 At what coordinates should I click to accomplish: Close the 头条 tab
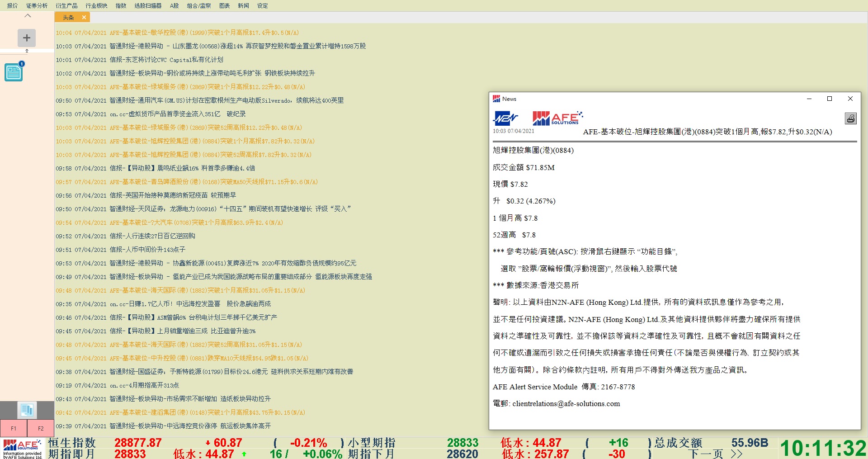click(x=84, y=17)
